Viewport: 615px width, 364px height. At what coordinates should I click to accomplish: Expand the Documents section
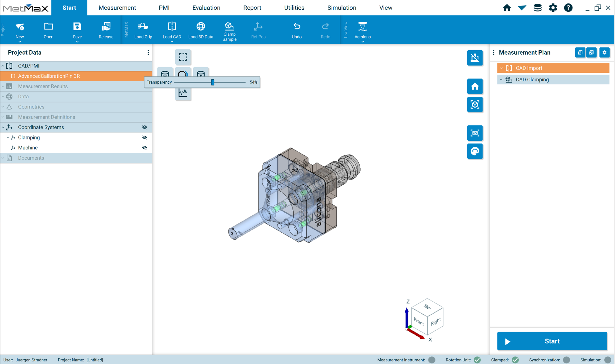tap(3, 158)
